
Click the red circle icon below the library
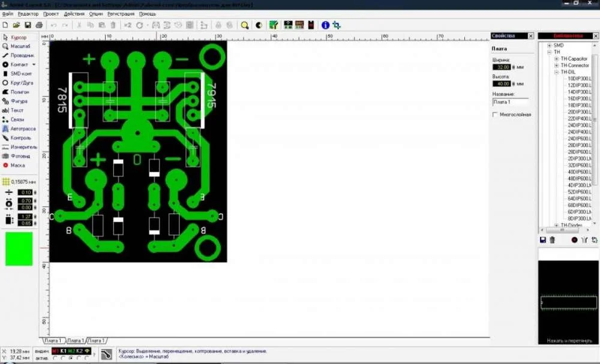(574, 240)
